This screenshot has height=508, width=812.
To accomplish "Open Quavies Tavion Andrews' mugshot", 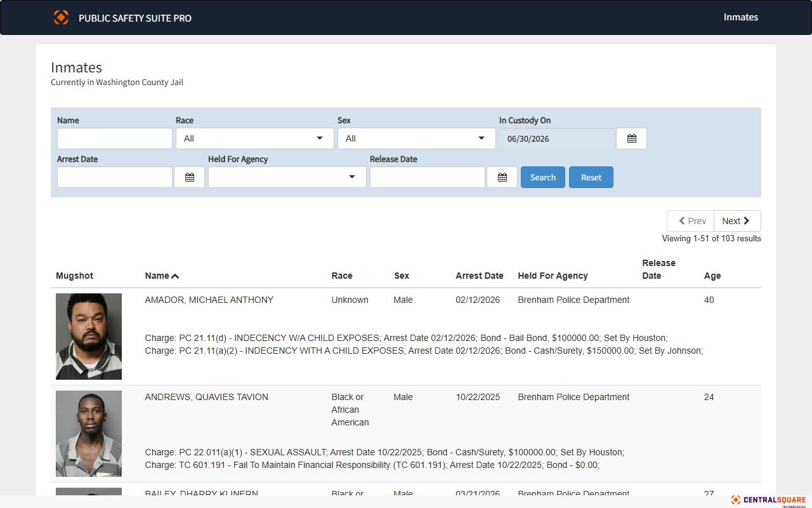I will click(89, 434).
